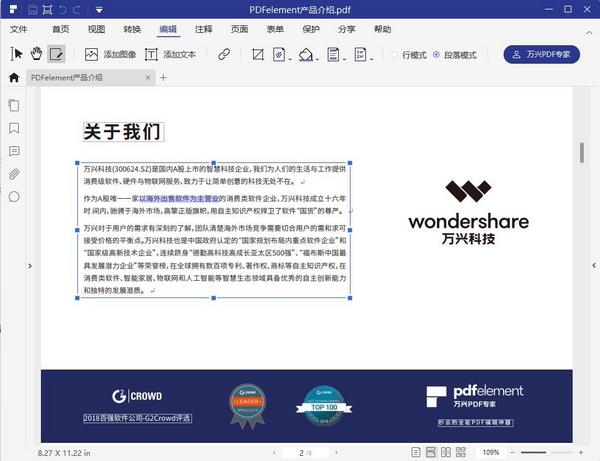This screenshot has width=600, height=461.
Task: Switch to two-page facing view
Action: point(446,453)
